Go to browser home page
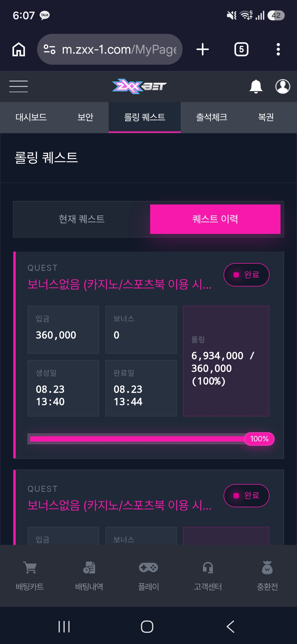This screenshot has height=644, width=297. [x=19, y=50]
